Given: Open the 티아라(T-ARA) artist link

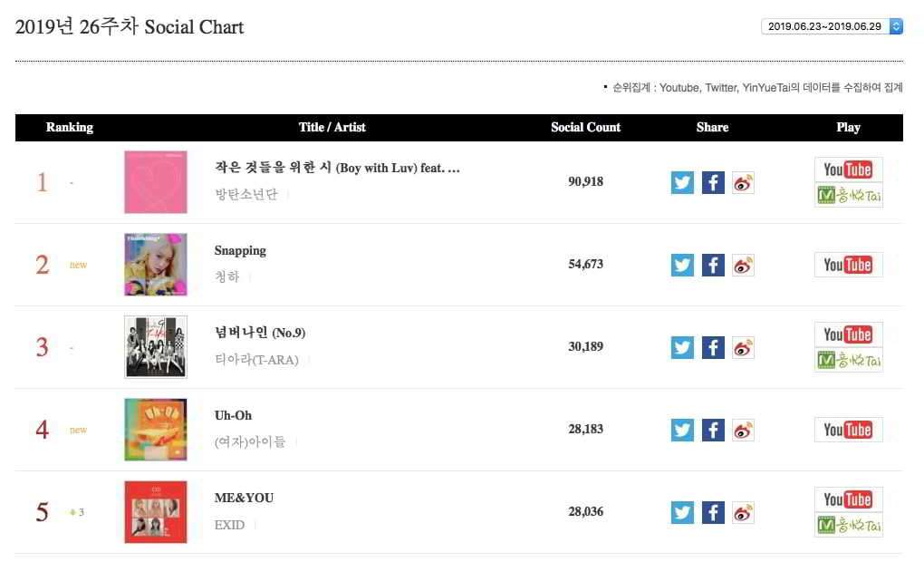Looking at the screenshot, I should tap(256, 360).
